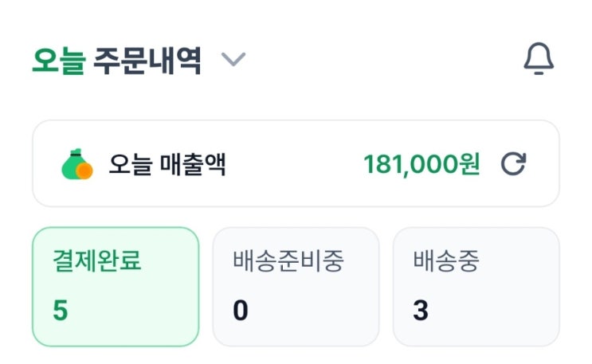592x364 pixels.
Task: Click the 결제완료 count of 5
Action: (x=61, y=311)
